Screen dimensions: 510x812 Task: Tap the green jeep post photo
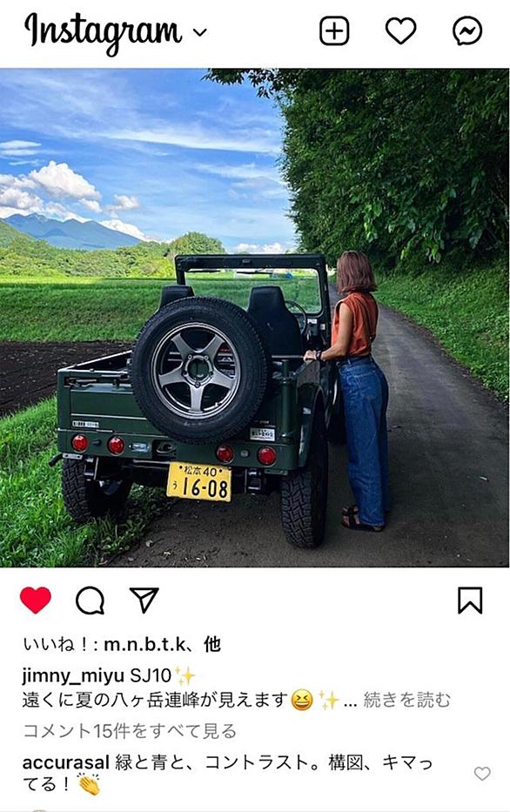point(255,318)
